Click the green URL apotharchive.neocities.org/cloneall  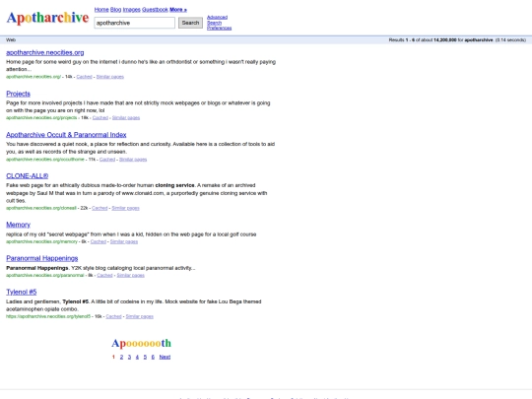pyautogui.click(x=41, y=208)
